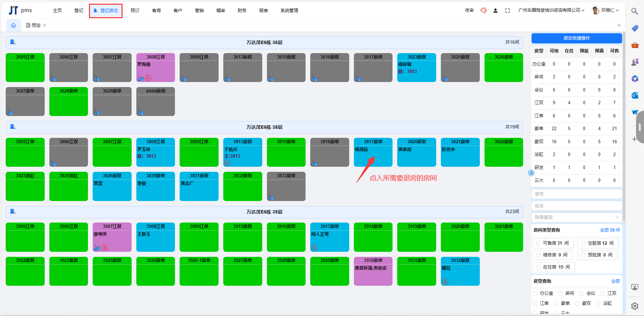Click building icon in 38层 floor header
644x316 pixels.
13,127
